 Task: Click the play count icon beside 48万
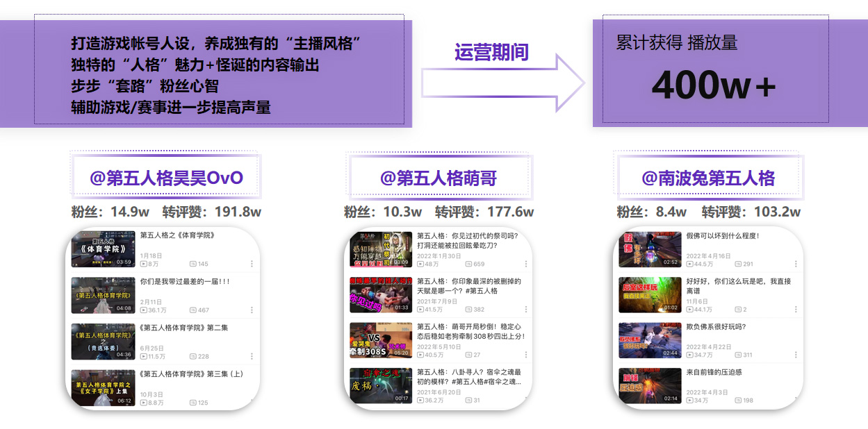(x=420, y=264)
